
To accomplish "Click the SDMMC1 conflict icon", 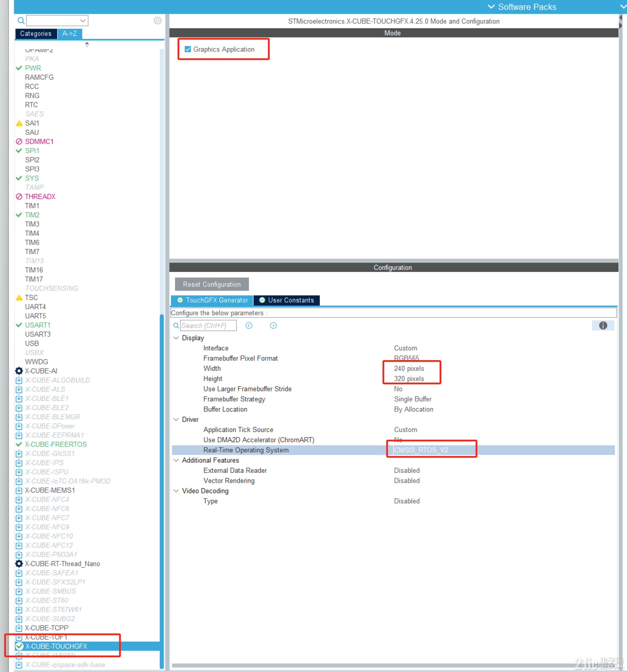I will 19,141.
